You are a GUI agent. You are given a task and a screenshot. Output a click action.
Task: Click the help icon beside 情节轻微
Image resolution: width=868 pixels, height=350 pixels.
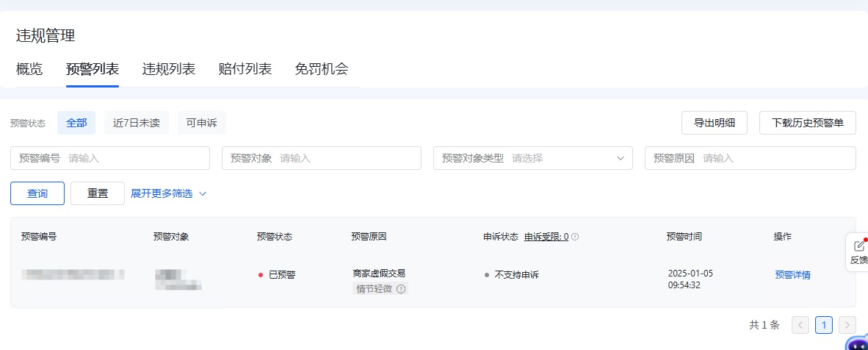401,289
